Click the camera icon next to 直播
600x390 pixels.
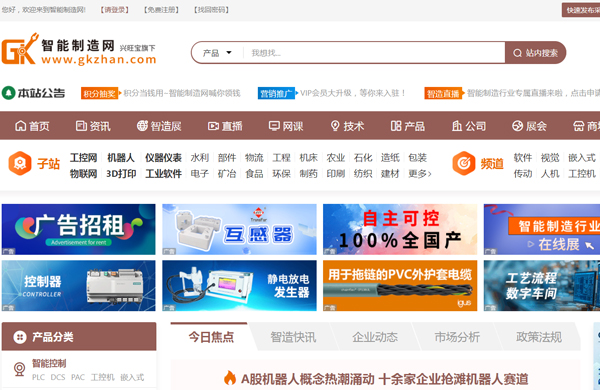tap(213, 126)
